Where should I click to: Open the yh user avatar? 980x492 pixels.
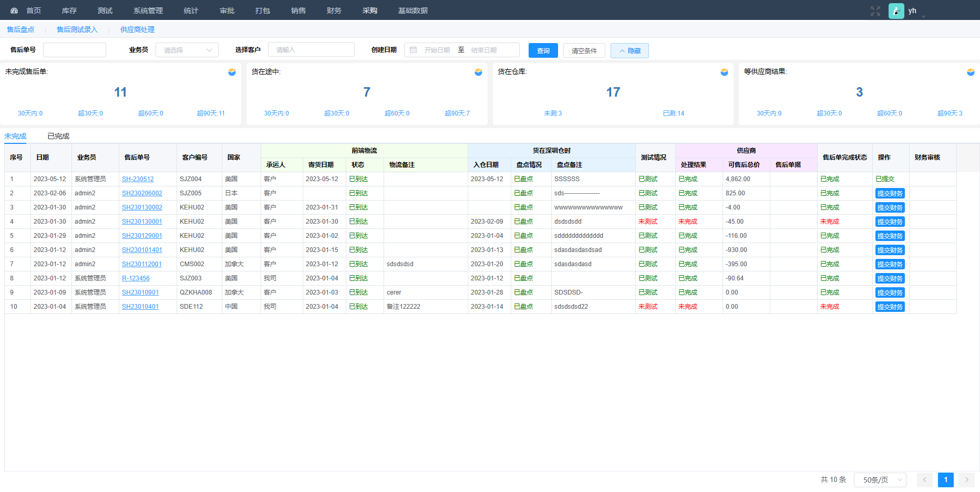coord(896,11)
